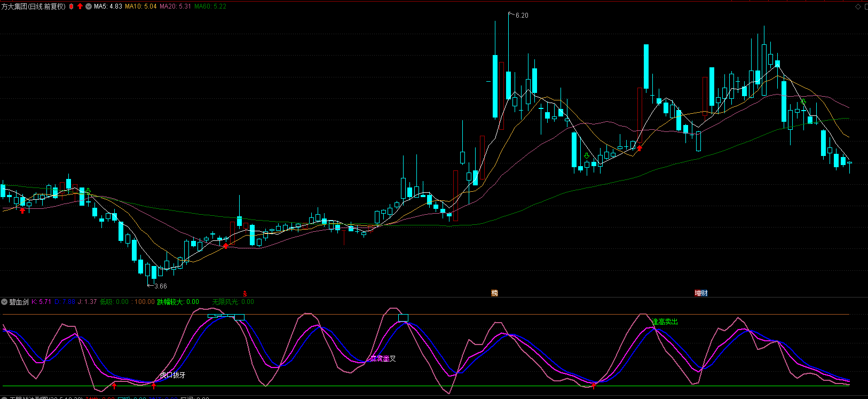Select the MA10: 5.04 label
The image size is (868, 399).
[x=141, y=6]
